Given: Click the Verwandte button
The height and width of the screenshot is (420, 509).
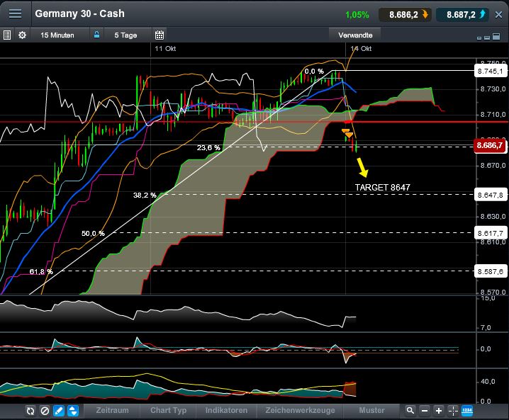Looking at the screenshot, I should (355, 35).
